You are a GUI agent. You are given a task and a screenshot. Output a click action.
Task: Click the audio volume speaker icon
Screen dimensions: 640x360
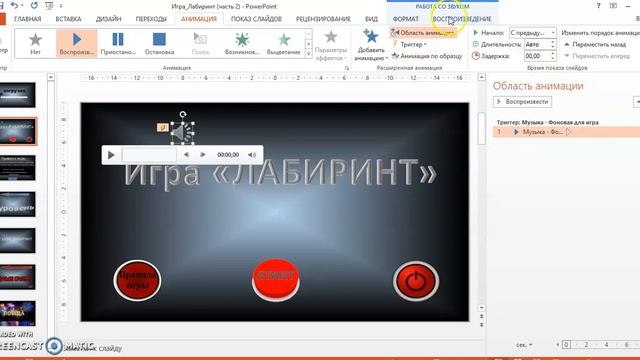click(252, 155)
